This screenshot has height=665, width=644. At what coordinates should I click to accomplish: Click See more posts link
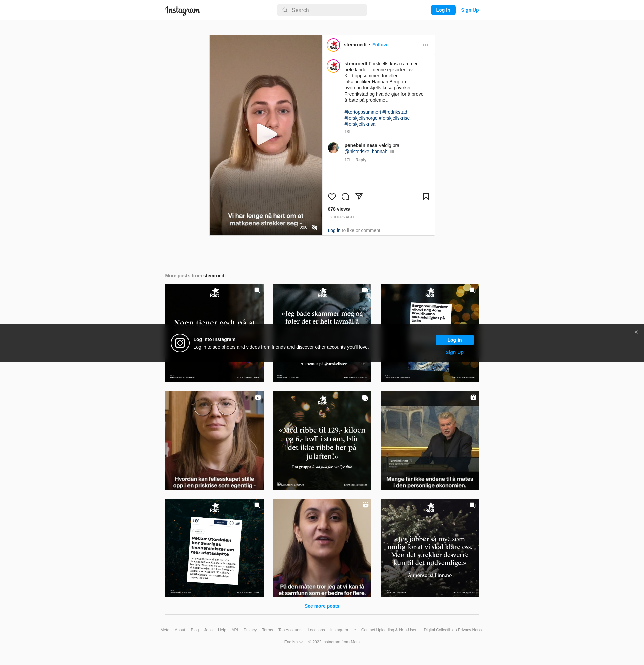click(x=321, y=606)
